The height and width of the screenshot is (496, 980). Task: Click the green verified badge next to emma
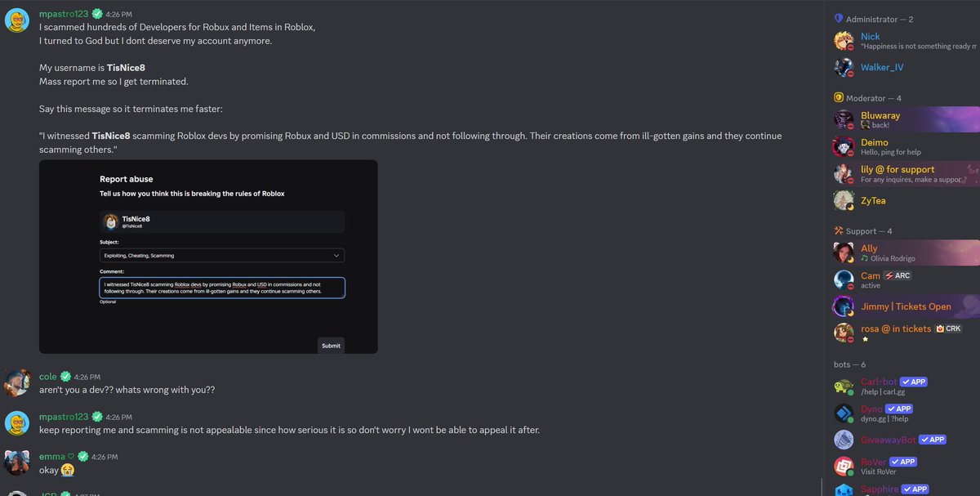tap(82, 456)
